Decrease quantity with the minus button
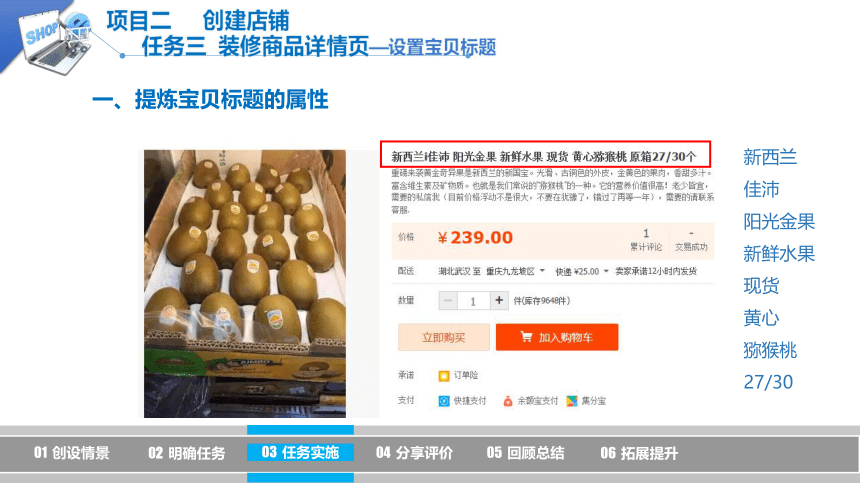Image resolution: width=860 pixels, height=483 pixels. tap(448, 300)
